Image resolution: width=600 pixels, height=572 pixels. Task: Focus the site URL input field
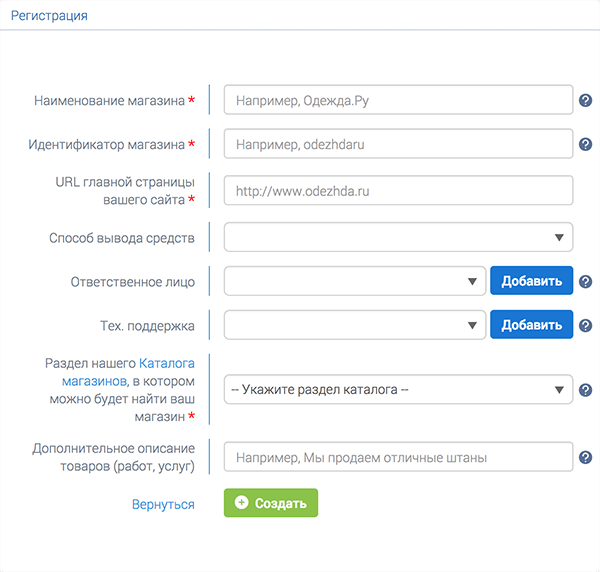coord(398,191)
